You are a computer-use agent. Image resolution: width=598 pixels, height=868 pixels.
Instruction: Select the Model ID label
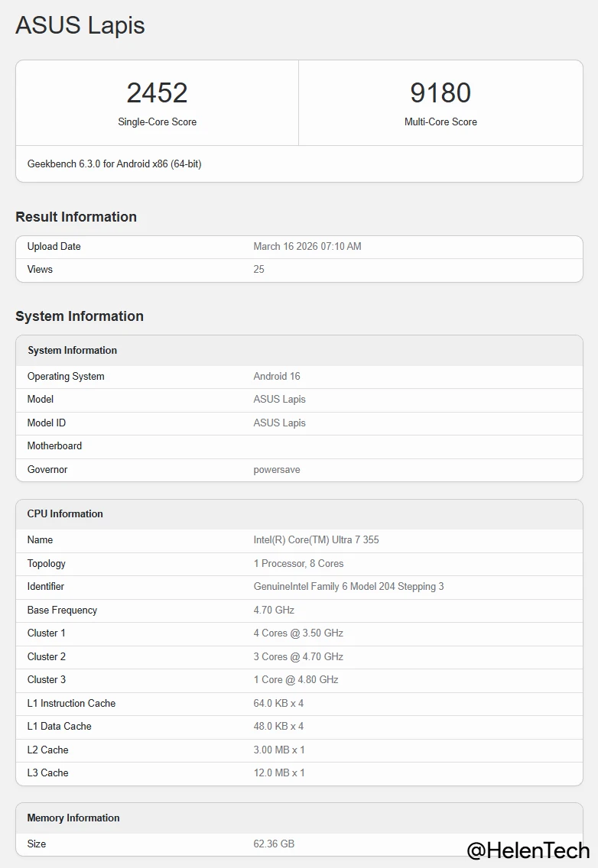pos(47,423)
